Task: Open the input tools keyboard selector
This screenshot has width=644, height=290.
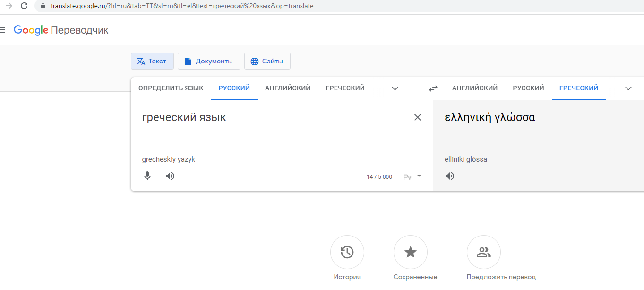Action: tap(407, 177)
